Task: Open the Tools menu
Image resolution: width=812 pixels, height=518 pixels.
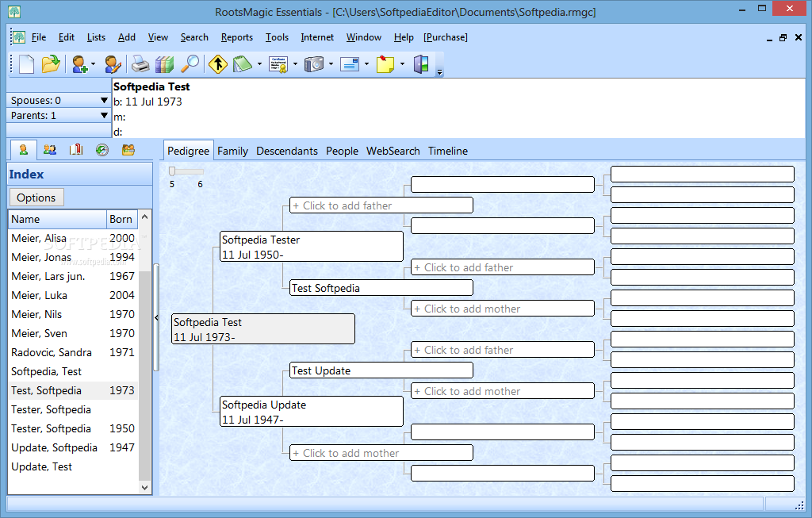Action: 277,37
